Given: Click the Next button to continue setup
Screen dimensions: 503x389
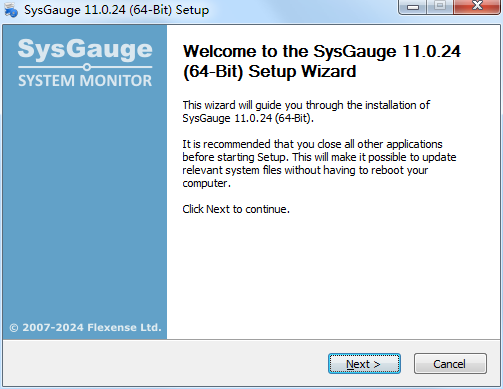Looking at the screenshot, I should coord(364,364).
